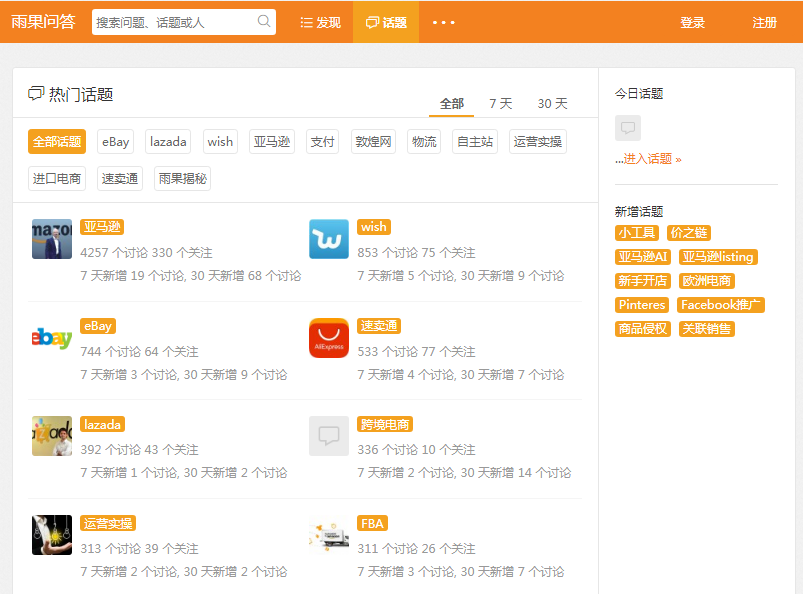Open the 商品侵权 new topic tag
Image resolution: width=803 pixels, height=594 pixels.
tap(643, 329)
